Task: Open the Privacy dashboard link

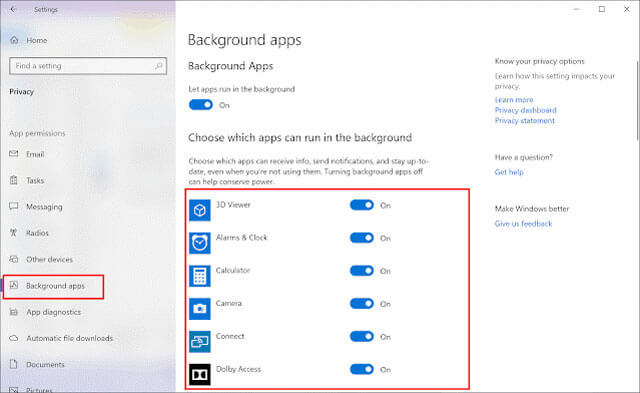Action: [x=525, y=110]
